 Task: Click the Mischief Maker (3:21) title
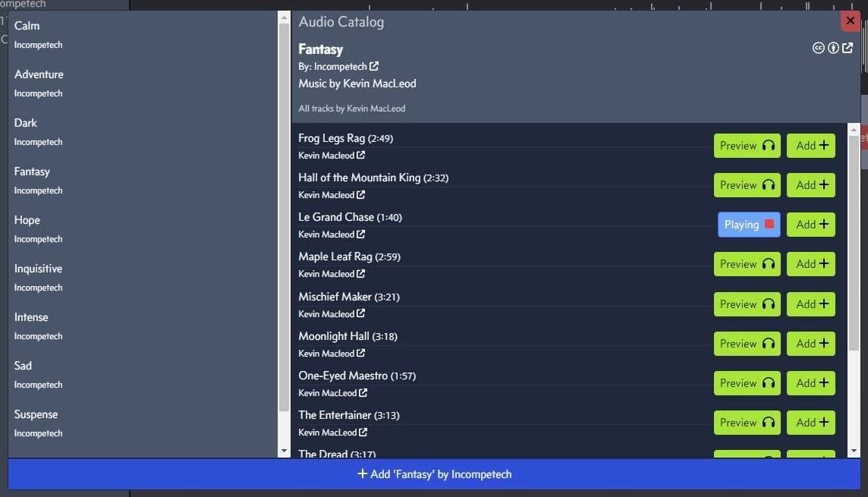(x=349, y=297)
